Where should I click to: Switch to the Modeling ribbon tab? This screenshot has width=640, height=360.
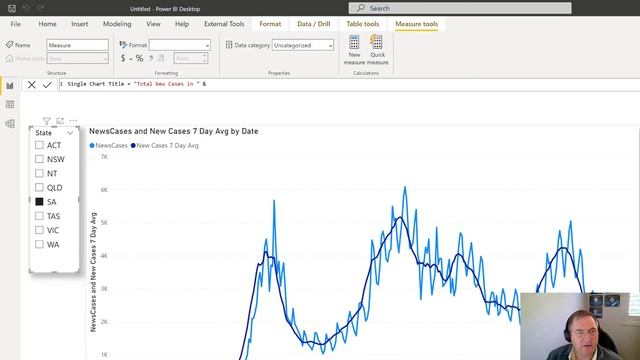click(x=117, y=24)
